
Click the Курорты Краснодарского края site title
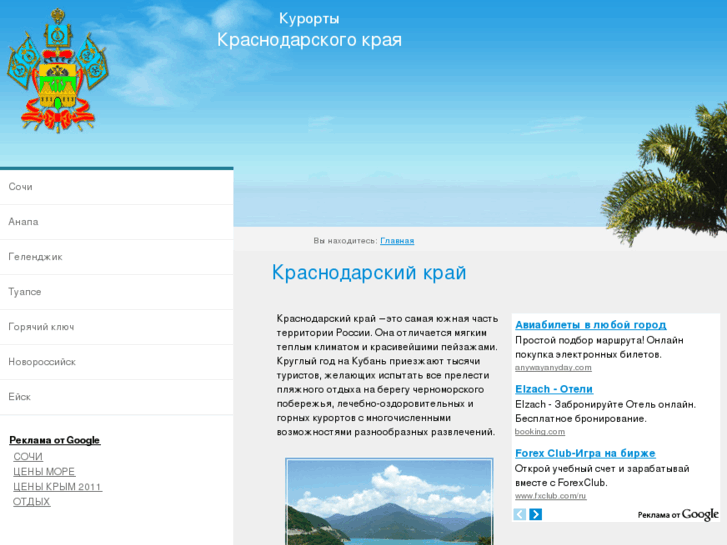coord(309,30)
